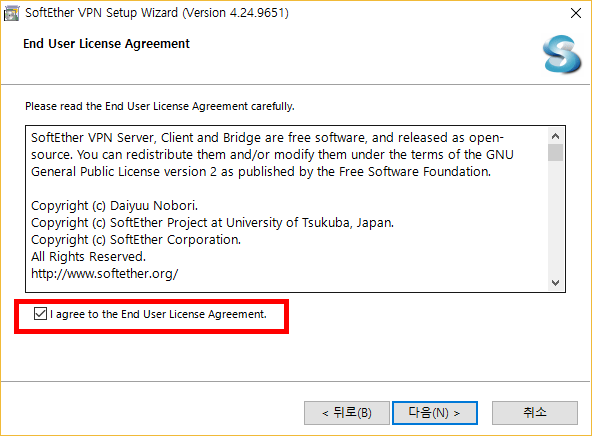The height and width of the screenshot is (436, 592).
Task: Uncheck the license agreement checkbox square
Action: (x=40, y=314)
